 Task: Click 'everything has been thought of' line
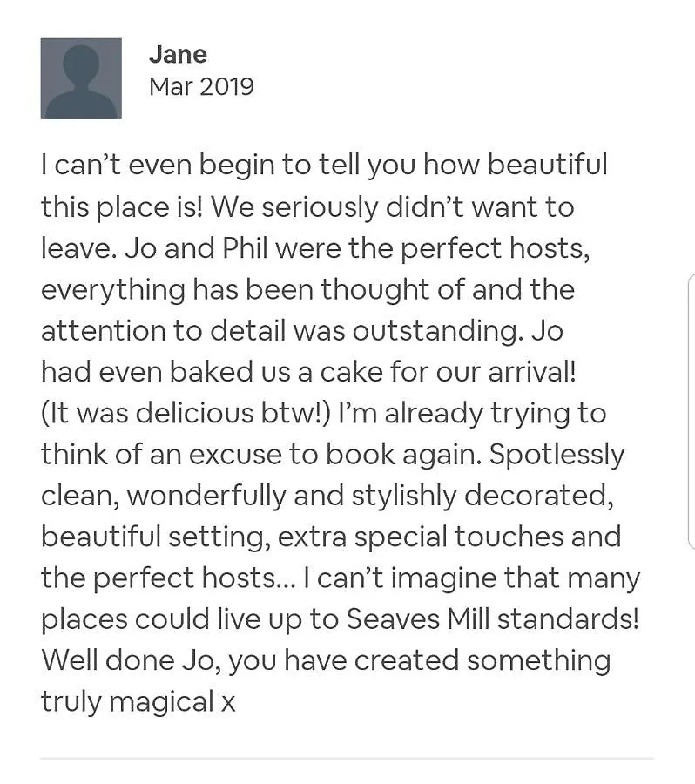[253, 289]
